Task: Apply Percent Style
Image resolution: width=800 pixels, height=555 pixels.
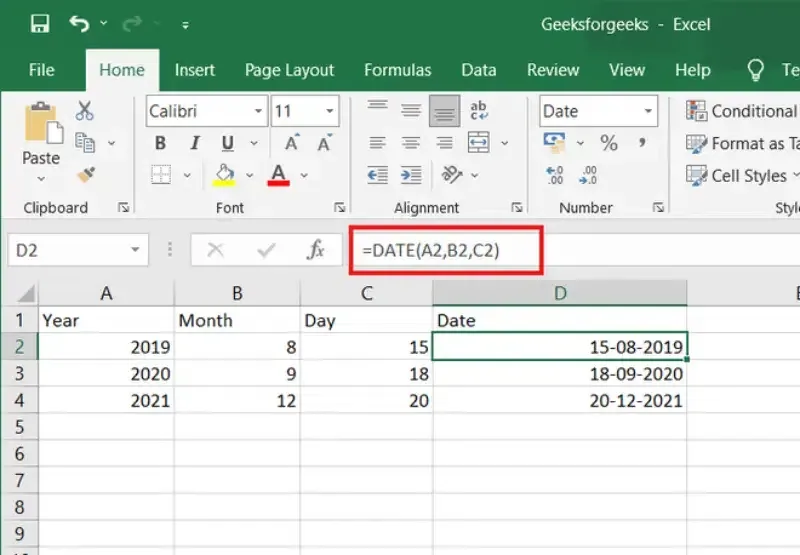Action: tap(609, 143)
